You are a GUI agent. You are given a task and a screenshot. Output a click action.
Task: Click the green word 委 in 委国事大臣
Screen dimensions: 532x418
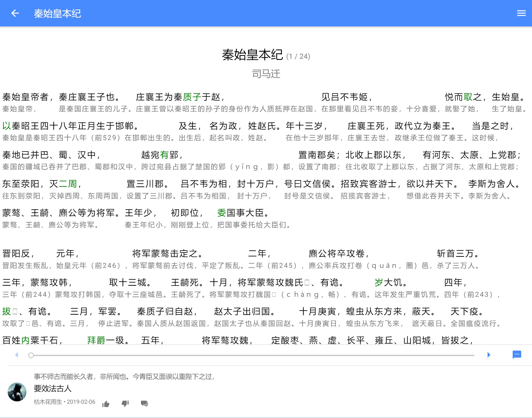pyautogui.click(x=222, y=213)
